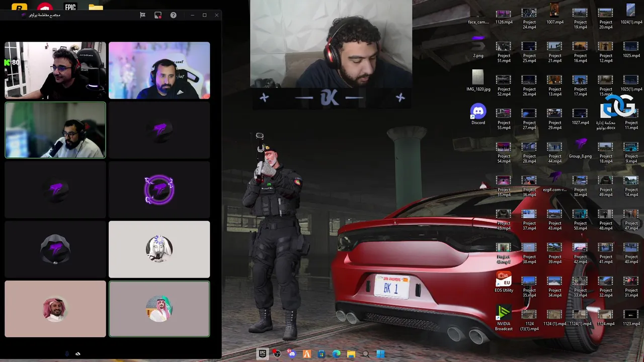Viewport: 644px width, 362px height.
Task: Open Epic Games Launcher from the taskbar
Action: click(x=262, y=354)
